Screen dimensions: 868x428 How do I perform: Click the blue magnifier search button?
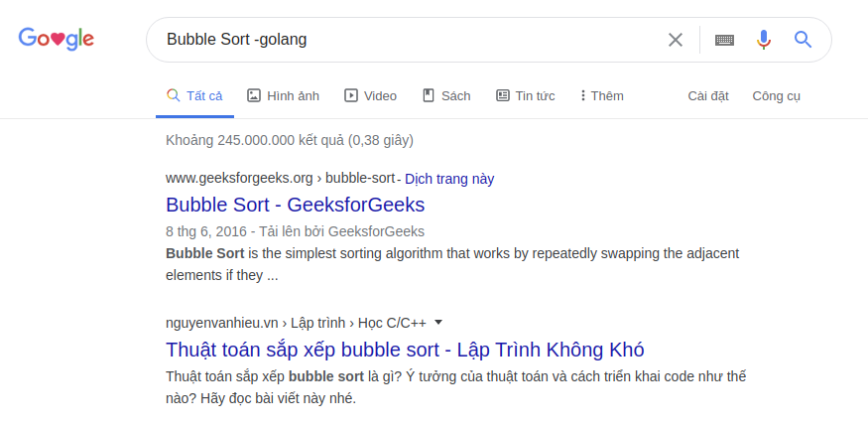803,40
